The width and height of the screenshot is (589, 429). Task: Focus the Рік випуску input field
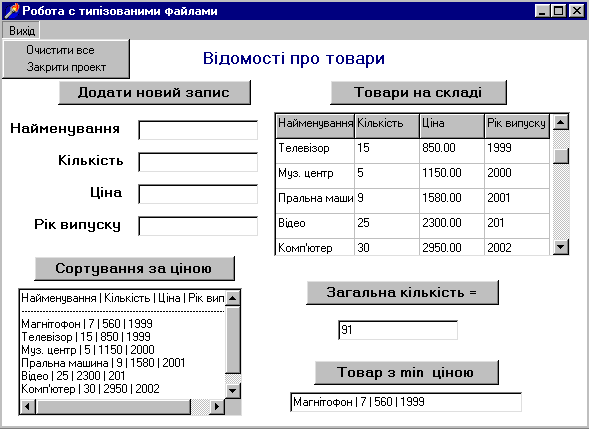[198, 226]
